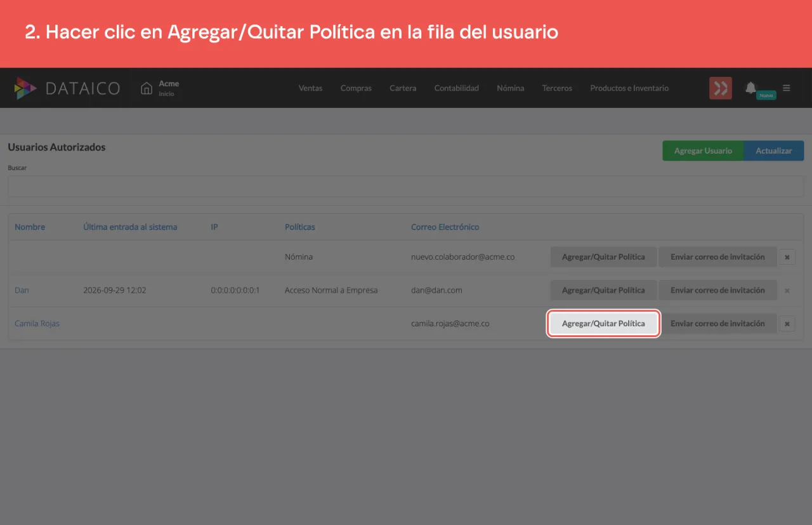Image resolution: width=812 pixels, height=525 pixels.
Task: Focus the Buscar search field
Action: tap(405, 187)
